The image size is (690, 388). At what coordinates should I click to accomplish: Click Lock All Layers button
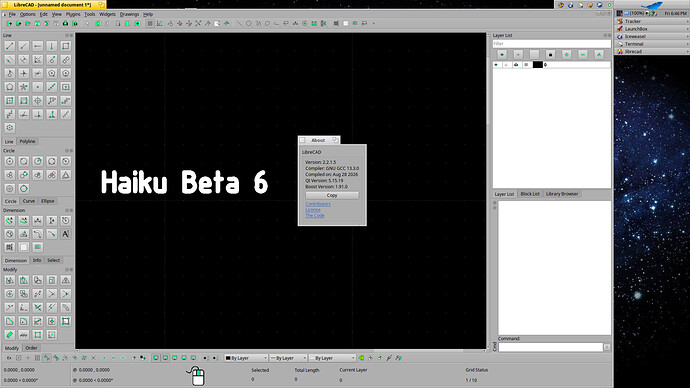coord(550,55)
